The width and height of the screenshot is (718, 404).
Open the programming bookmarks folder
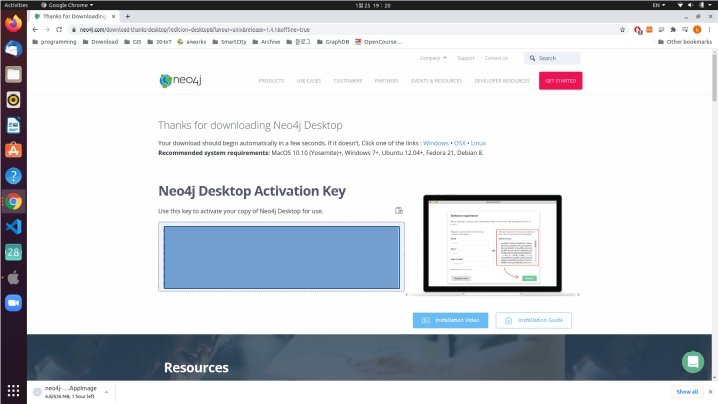click(x=54, y=42)
